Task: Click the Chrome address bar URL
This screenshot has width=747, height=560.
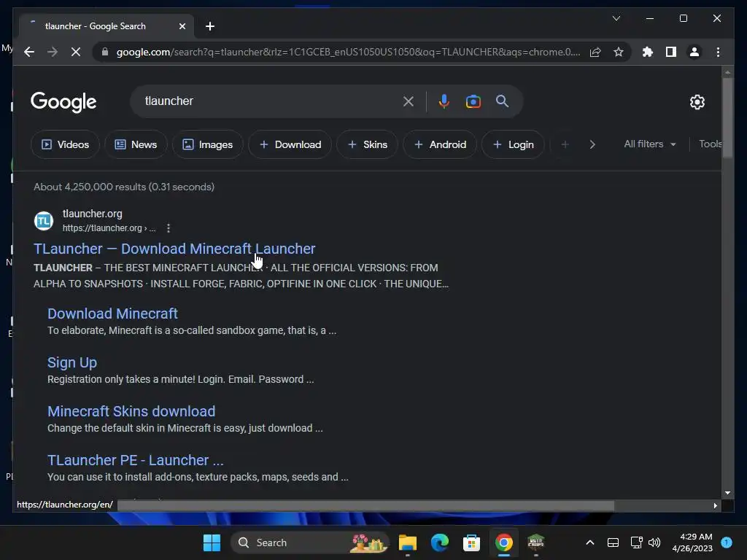Action: click(348, 52)
